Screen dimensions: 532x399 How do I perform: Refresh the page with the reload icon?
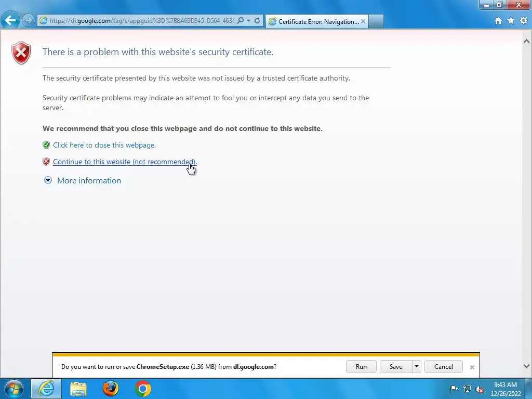(x=257, y=20)
